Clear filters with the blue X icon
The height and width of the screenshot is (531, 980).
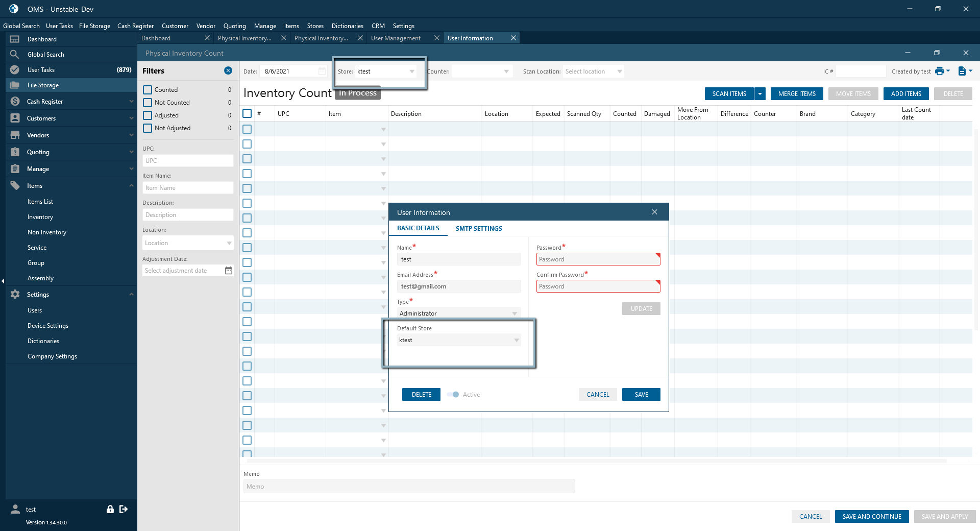coord(228,71)
